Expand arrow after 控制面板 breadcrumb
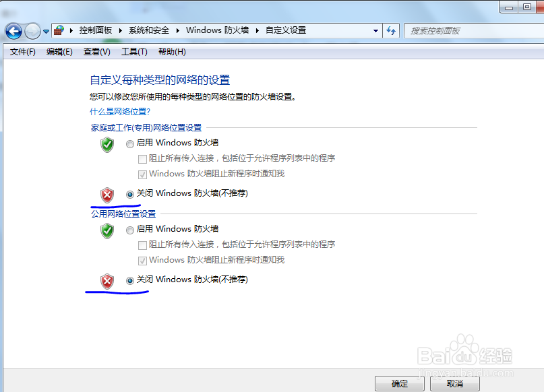 pyautogui.click(x=121, y=30)
